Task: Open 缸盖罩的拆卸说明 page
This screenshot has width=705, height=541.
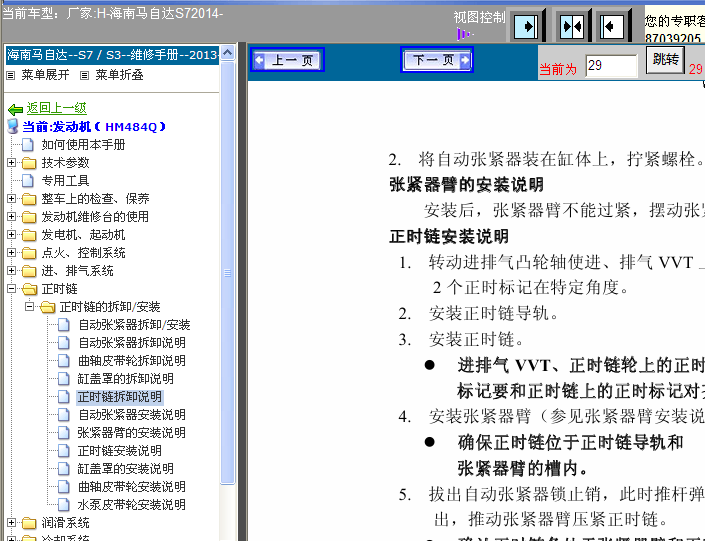Action: 125,379
